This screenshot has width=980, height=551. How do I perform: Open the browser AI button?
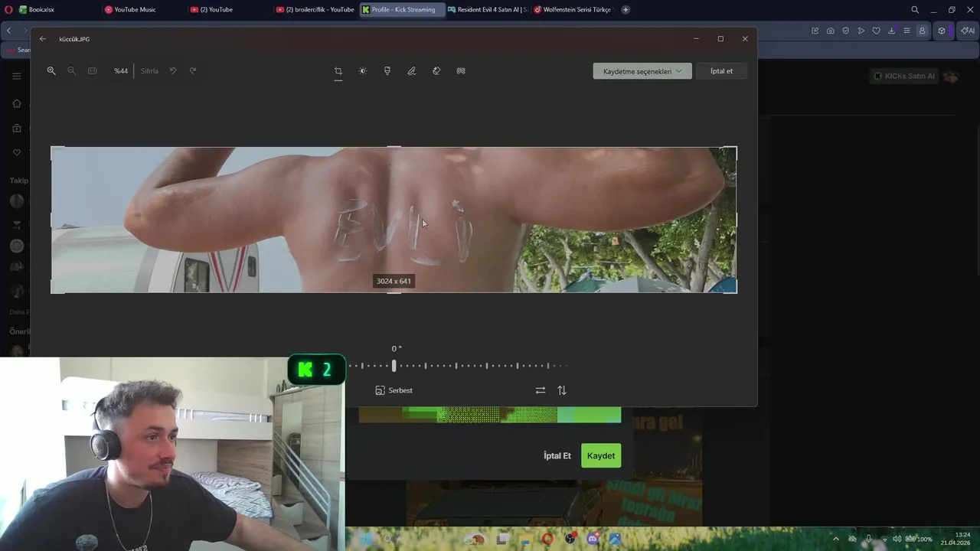(968, 31)
